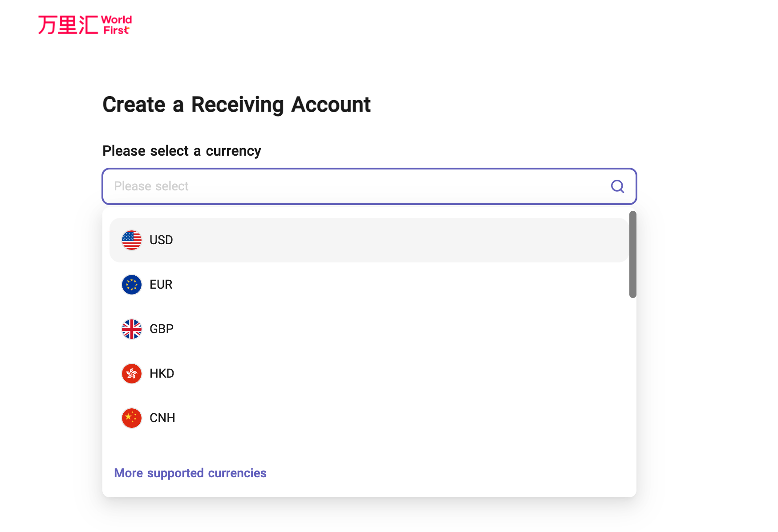This screenshot has height=532, width=778.
Task: Click the dropdown list scrollbar thumb
Action: 632,254
